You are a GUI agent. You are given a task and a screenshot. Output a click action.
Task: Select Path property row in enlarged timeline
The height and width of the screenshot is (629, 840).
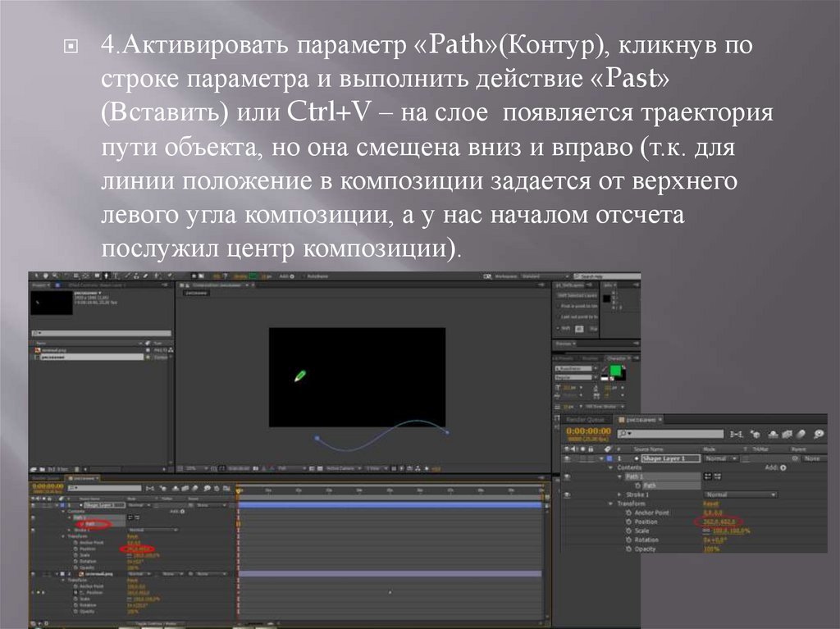(671, 485)
